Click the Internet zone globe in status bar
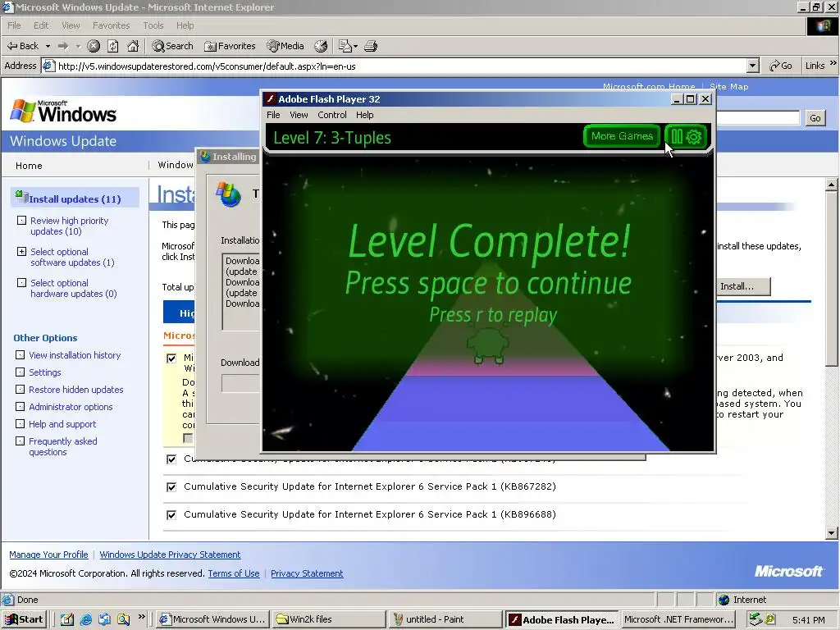This screenshot has width=840, height=630. coord(724,600)
